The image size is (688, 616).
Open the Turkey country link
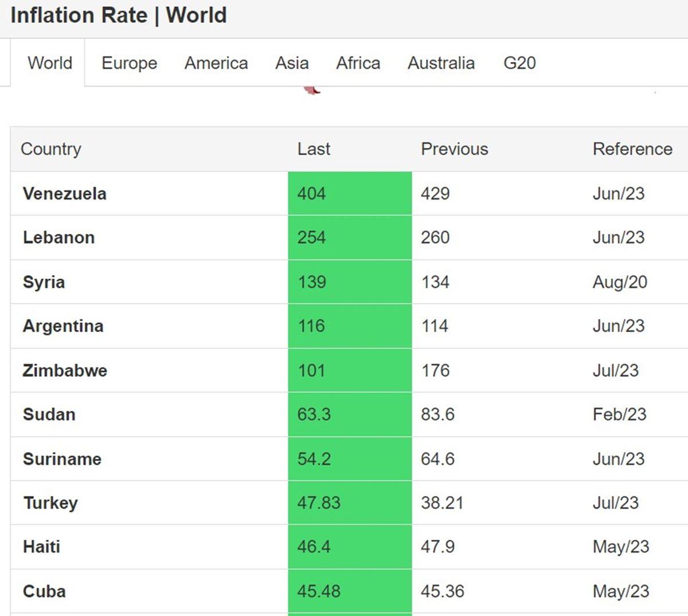point(50,503)
